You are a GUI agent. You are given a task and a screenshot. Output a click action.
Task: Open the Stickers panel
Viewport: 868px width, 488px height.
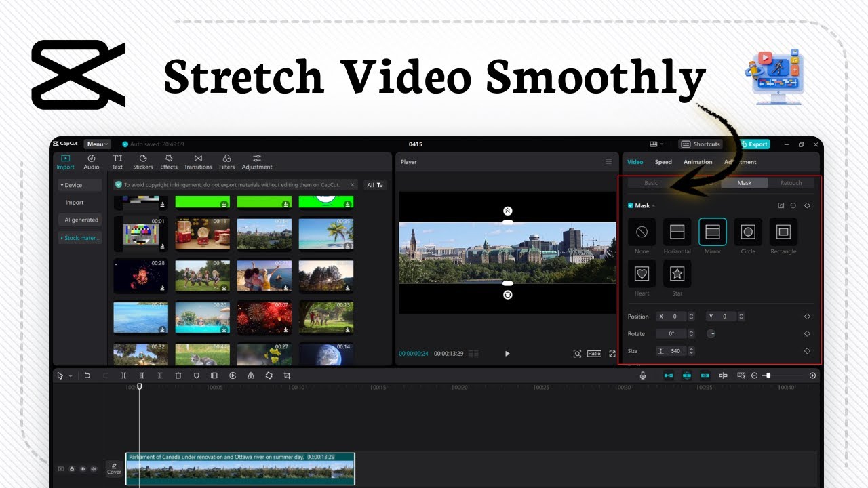tap(142, 162)
